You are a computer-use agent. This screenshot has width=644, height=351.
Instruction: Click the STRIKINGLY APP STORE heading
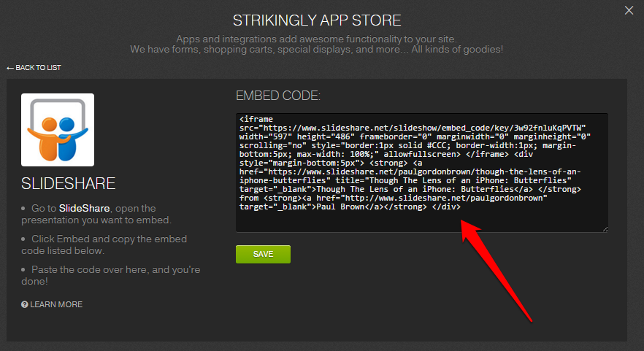[x=317, y=20]
